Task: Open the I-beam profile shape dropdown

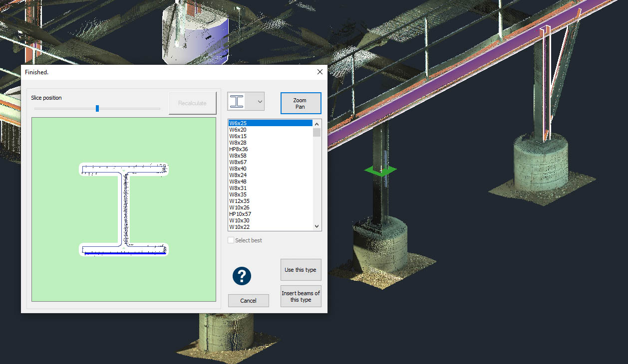Action: tap(246, 101)
